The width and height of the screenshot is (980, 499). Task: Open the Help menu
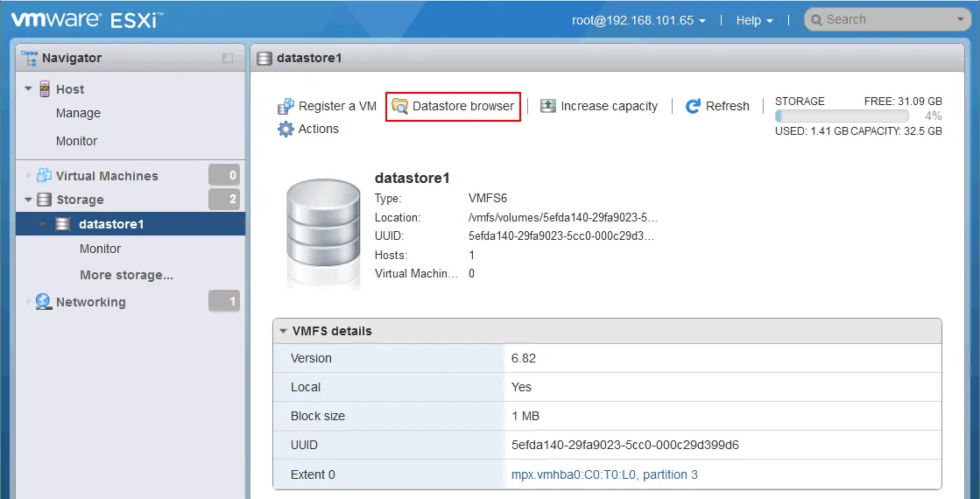[x=754, y=20]
